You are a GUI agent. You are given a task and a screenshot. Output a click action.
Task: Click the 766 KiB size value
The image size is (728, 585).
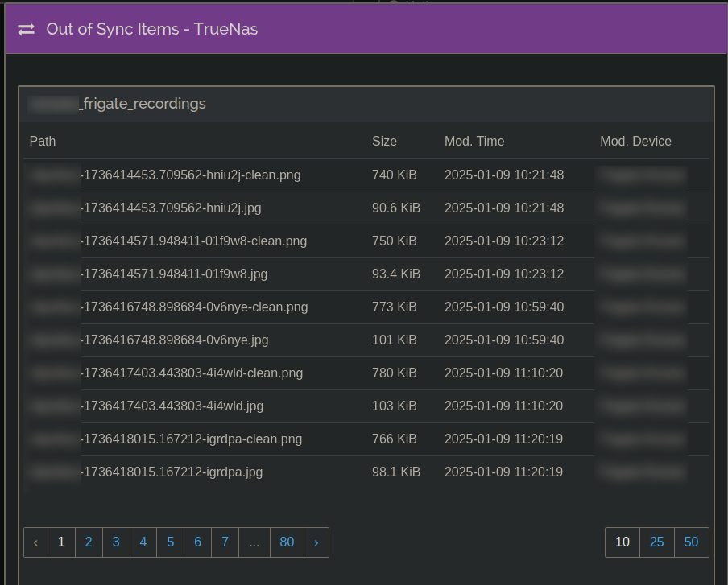coord(394,439)
